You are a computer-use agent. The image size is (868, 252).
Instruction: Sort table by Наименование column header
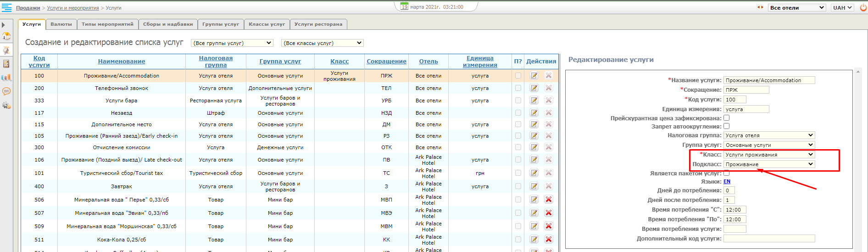[x=122, y=62]
